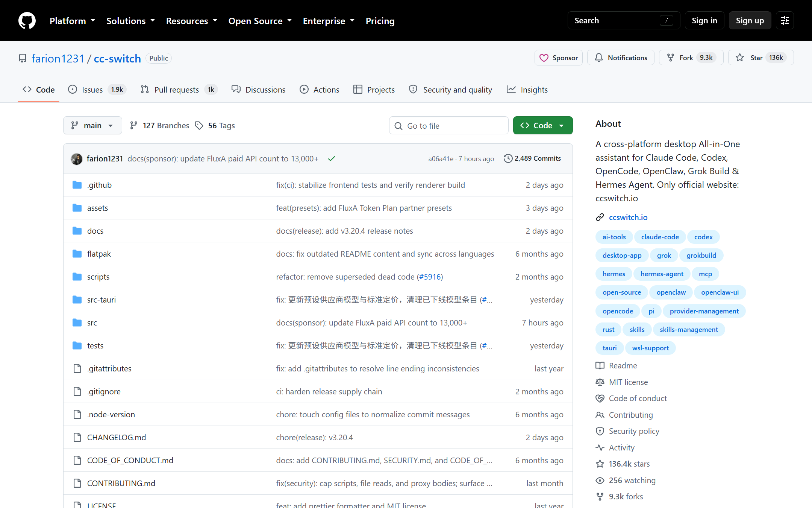Expand the Open Source menu

(x=260, y=21)
